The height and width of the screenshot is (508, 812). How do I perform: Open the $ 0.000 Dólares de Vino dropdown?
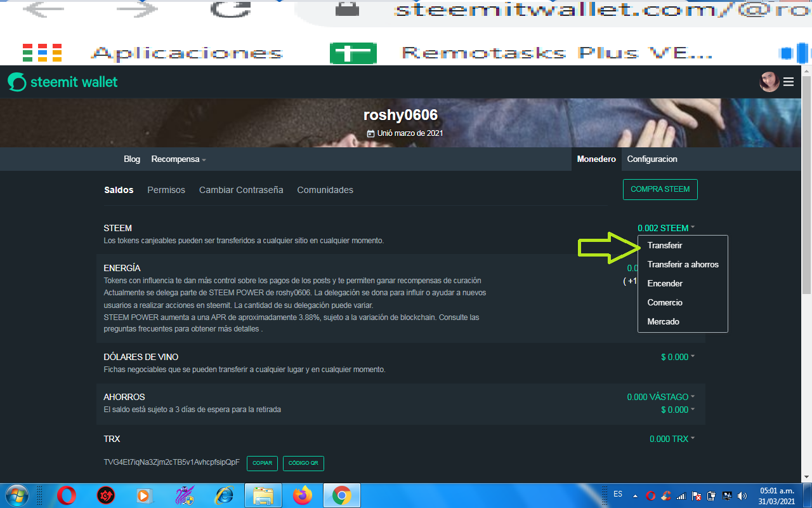[678, 357]
